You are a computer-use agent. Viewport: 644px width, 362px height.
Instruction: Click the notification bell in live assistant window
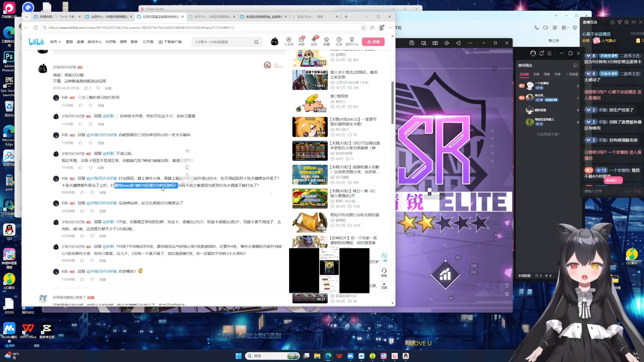pos(541,53)
